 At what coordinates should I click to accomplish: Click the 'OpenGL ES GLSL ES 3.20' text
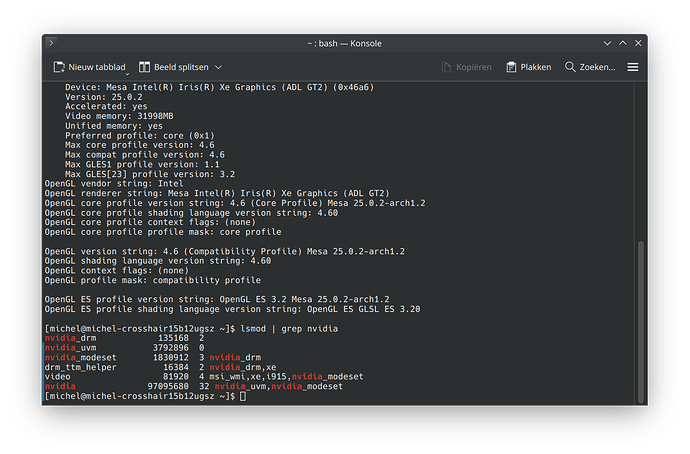(x=363, y=309)
